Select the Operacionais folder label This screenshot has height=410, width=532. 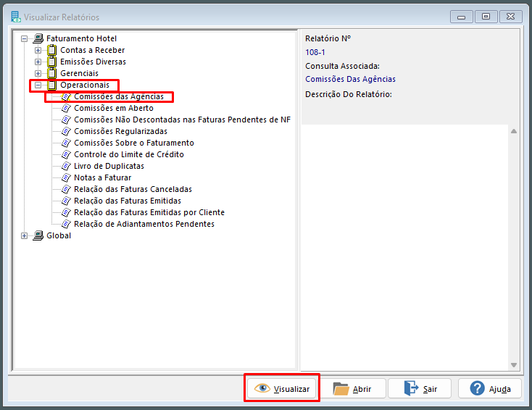85,85
